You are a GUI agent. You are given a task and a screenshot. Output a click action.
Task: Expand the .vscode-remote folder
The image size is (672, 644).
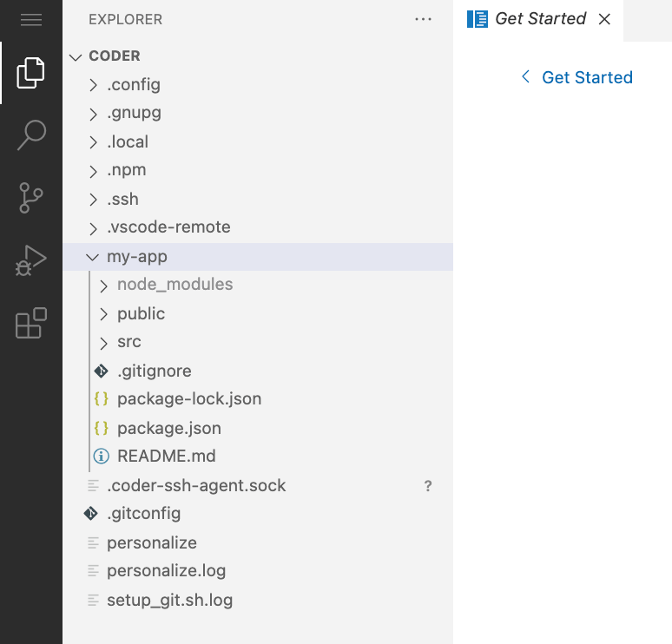click(x=258, y=227)
